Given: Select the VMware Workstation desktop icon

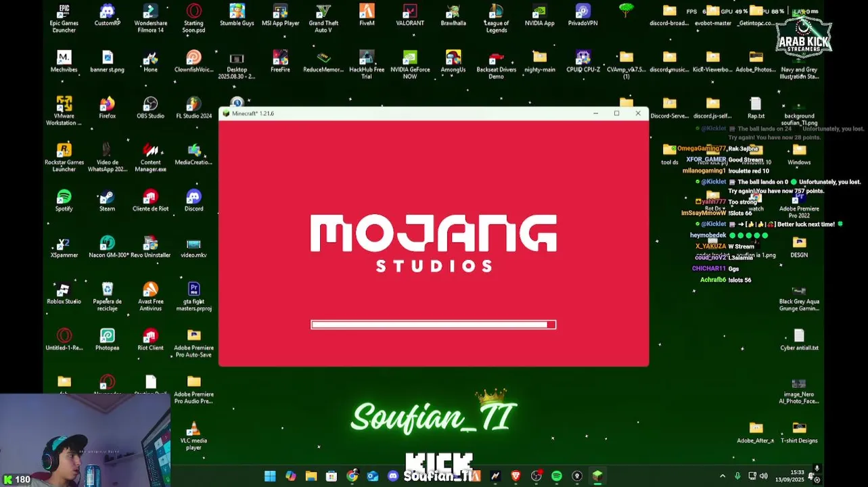Looking at the screenshot, I should click(64, 111).
